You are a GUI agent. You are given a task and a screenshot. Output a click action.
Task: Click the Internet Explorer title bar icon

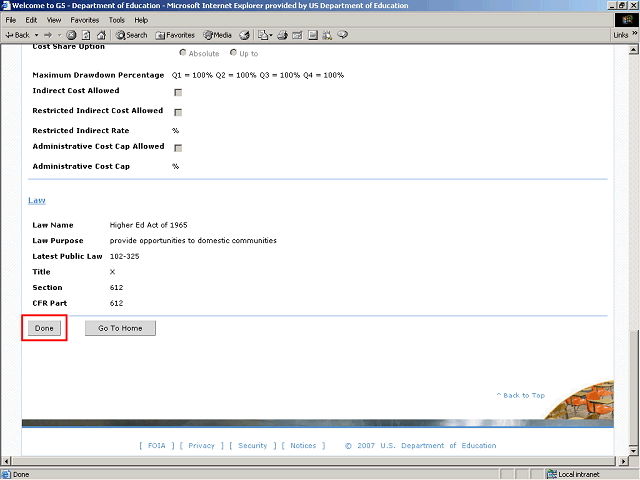(x=6, y=5)
